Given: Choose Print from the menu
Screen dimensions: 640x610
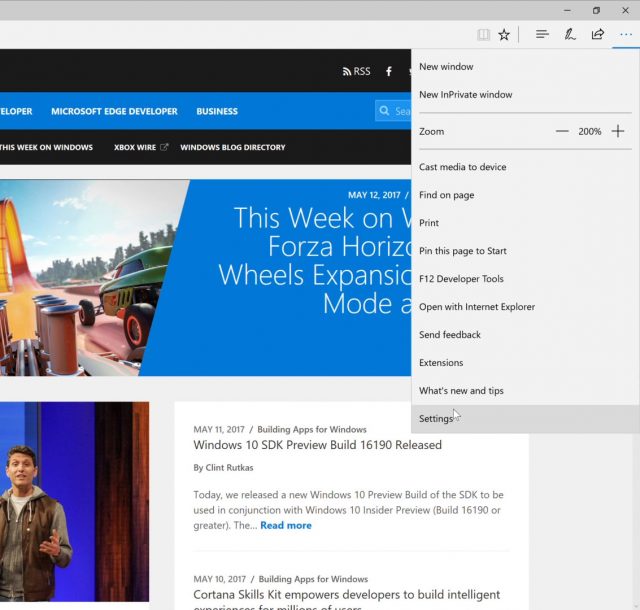Looking at the screenshot, I should [x=525, y=223].
